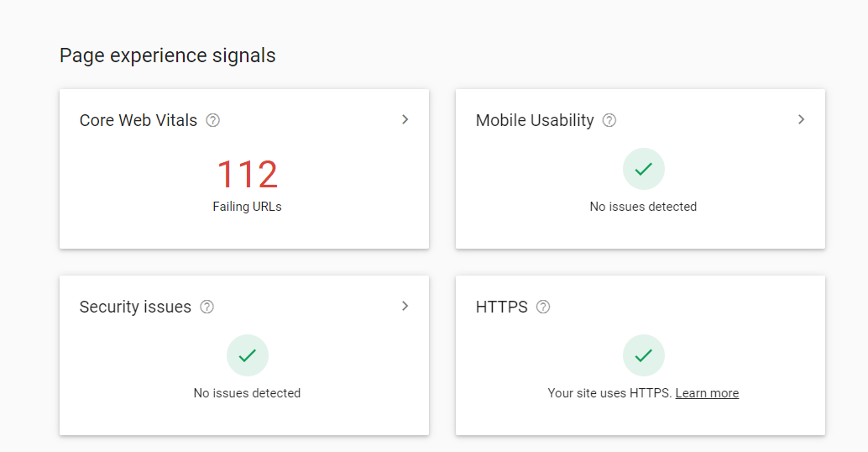The width and height of the screenshot is (868, 452).
Task: Click Security issues No issues detected text
Action: click(248, 393)
